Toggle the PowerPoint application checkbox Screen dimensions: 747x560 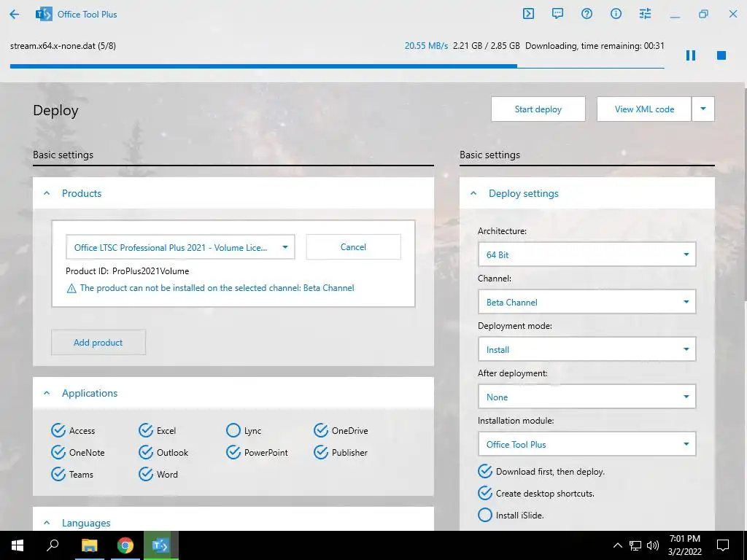coord(233,452)
